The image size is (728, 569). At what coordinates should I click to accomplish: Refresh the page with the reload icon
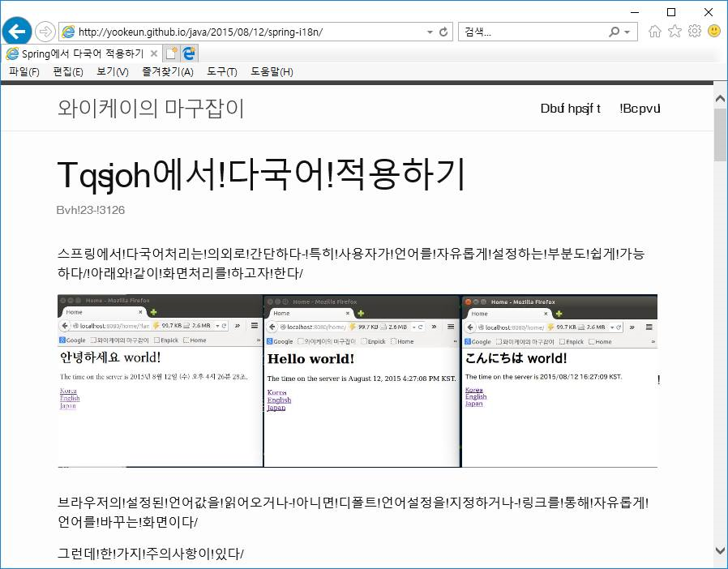point(443,32)
